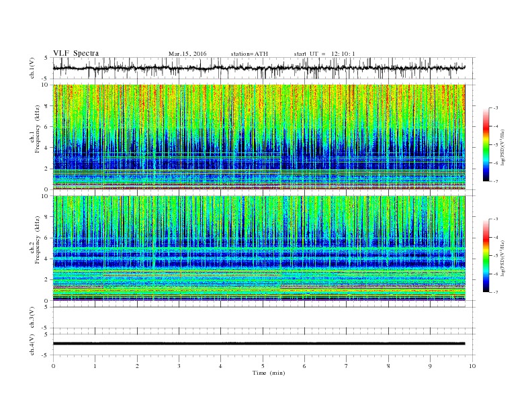This screenshot has height=411, width=532.
Task: Click time axis tick label "3"
Action: coord(179,366)
